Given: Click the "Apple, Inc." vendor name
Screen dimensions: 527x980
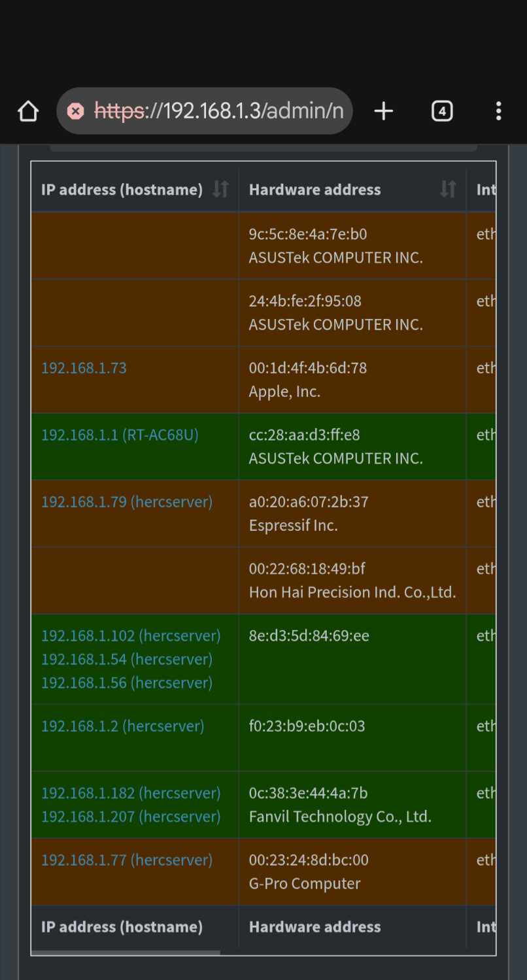Looking at the screenshot, I should tap(284, 392).
